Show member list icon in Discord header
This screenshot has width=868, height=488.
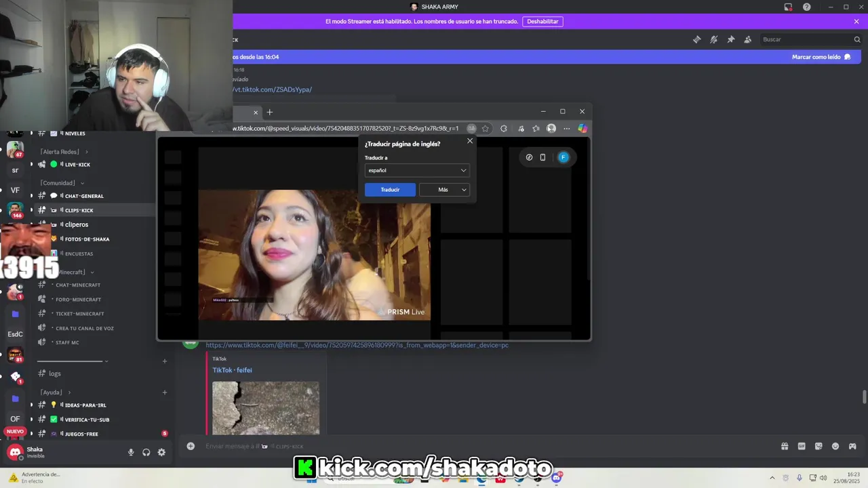[747, 39]
